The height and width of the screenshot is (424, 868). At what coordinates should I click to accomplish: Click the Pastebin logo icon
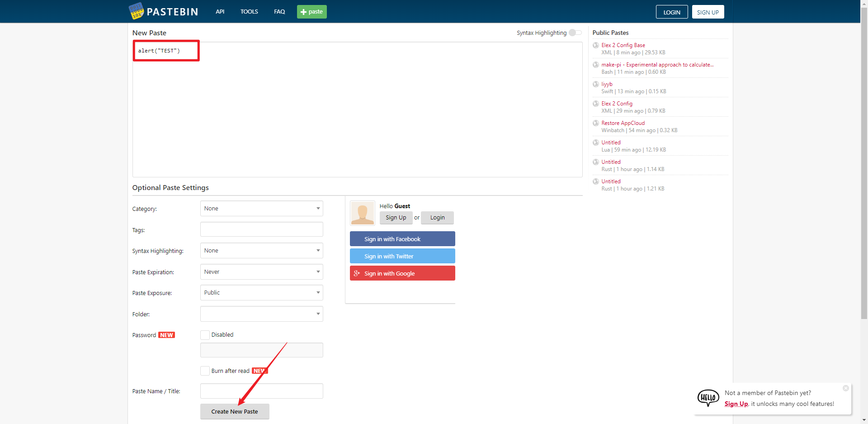[136, 11]
